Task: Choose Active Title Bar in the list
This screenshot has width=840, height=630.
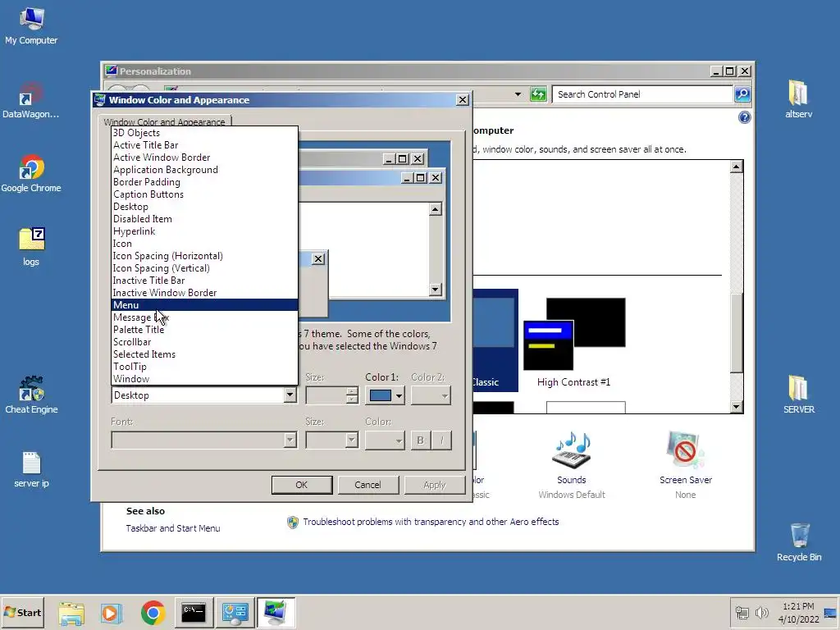Action: coord(204,145)
